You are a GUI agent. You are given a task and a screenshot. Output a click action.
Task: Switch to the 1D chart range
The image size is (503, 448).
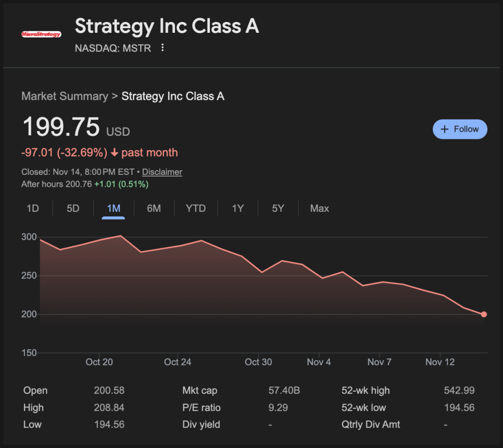point(33,209)
